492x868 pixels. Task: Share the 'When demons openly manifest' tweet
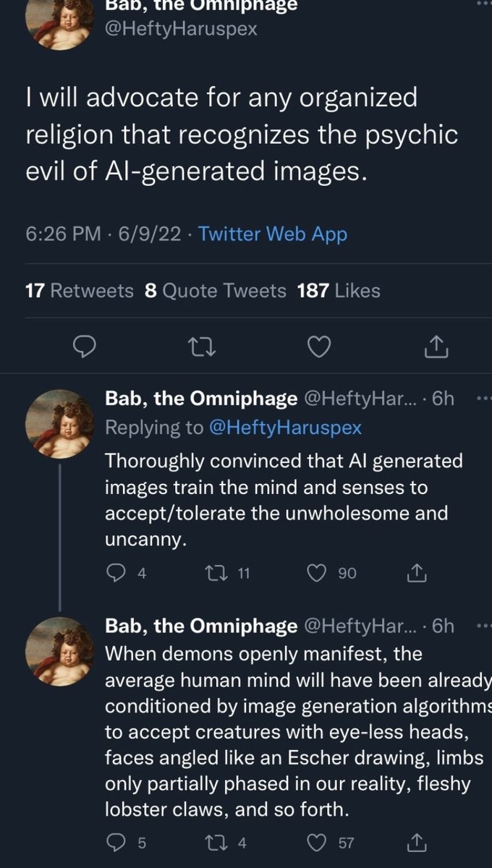[x=417, y=842]
